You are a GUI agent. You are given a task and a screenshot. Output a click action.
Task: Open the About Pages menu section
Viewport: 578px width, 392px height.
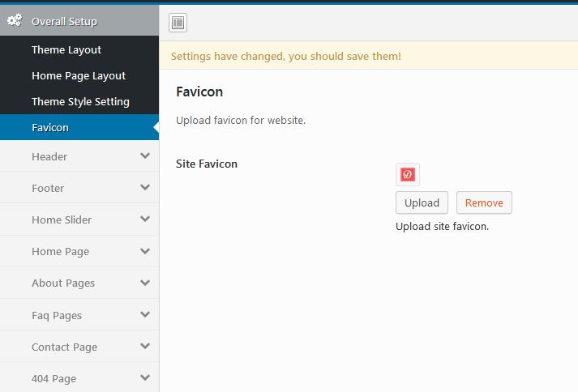tap(63, 283)
